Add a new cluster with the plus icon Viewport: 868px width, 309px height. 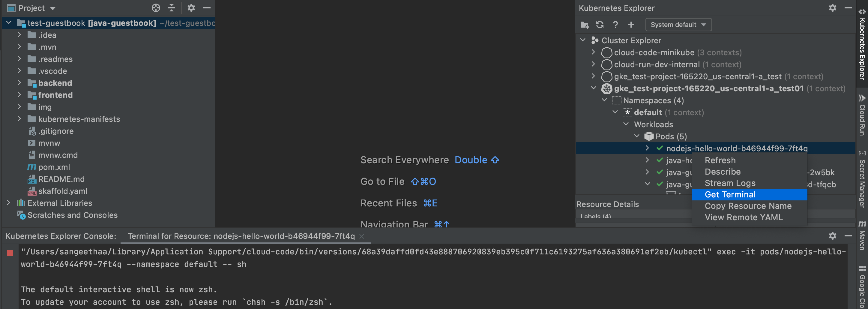pyautogui.click(x=631, y=24)
